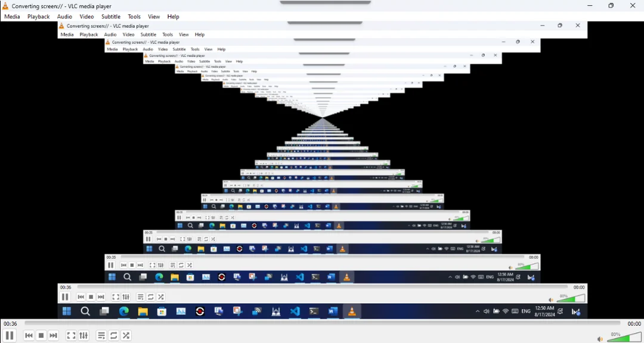Open the Playback menu in the top menu bar
Image resolution: width=644 pixels, height=343 pixels.
pos(39,17)
